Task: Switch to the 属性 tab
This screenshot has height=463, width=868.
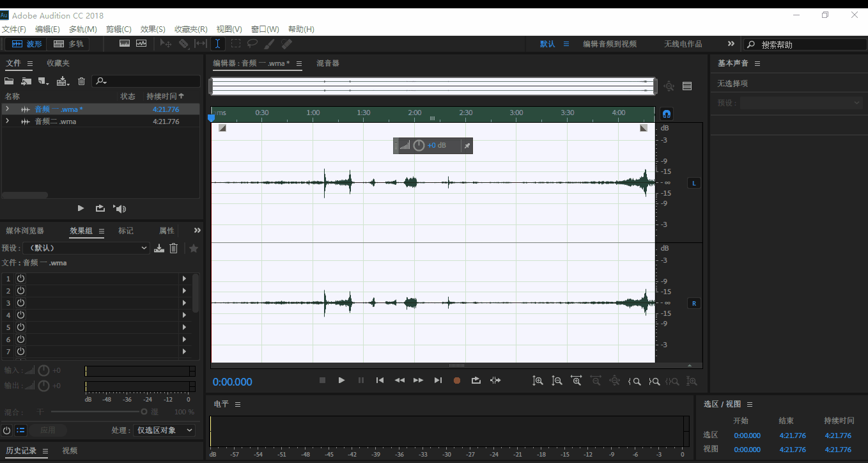Action: [167, 231]
